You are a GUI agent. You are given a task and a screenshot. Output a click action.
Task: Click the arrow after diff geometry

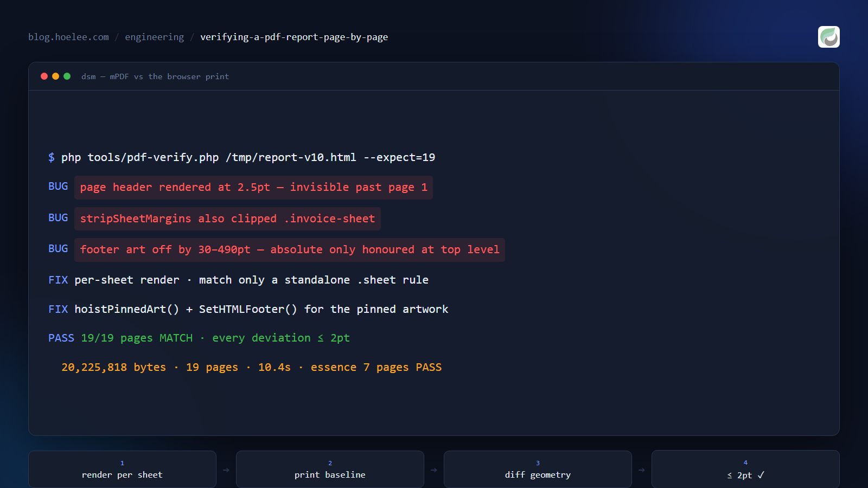642,470
